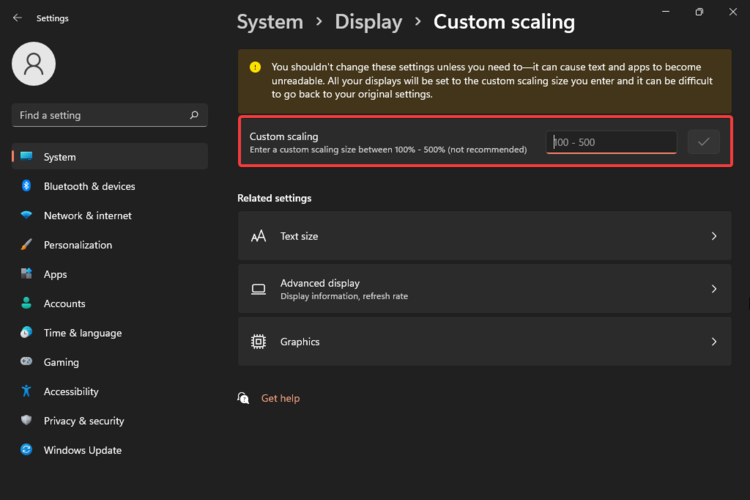Viewport: 750px width, 500px height.
Task: Click the Accounts person icon
Action: tap(26, 303)
